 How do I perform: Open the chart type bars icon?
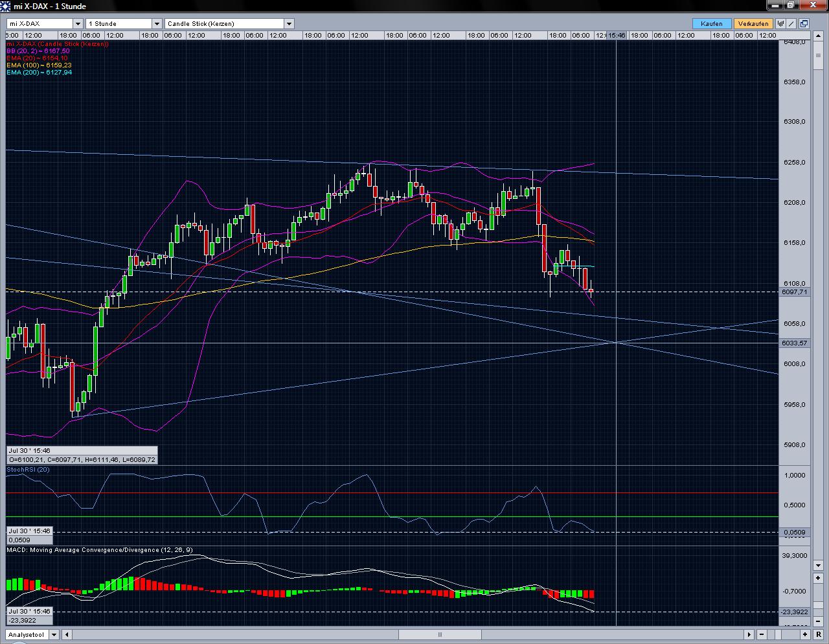tap(780, 23)
